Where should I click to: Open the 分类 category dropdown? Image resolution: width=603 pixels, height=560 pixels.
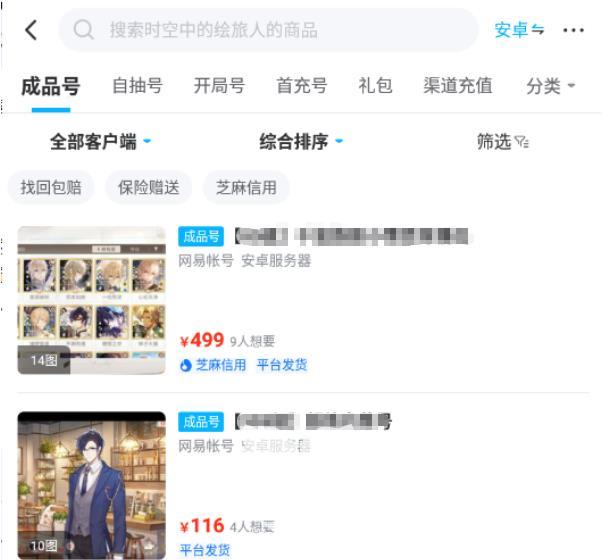tap(550, 86)
